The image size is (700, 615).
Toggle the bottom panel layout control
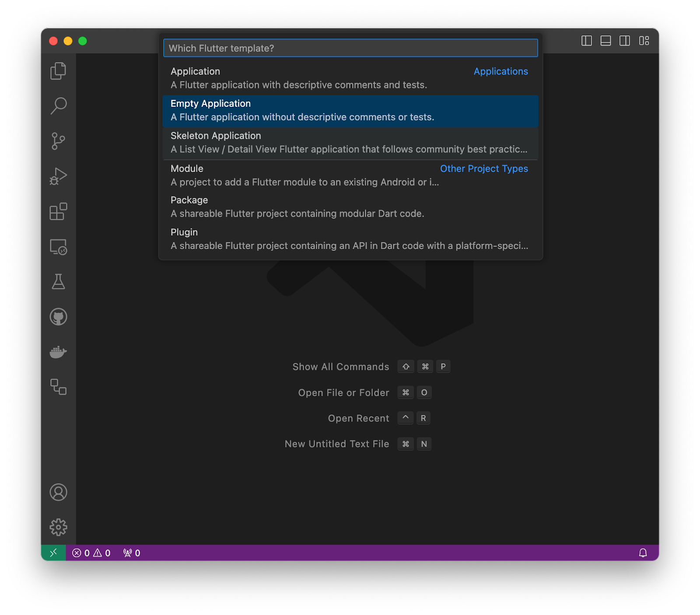pyautogui.click(x=606, y=41)
